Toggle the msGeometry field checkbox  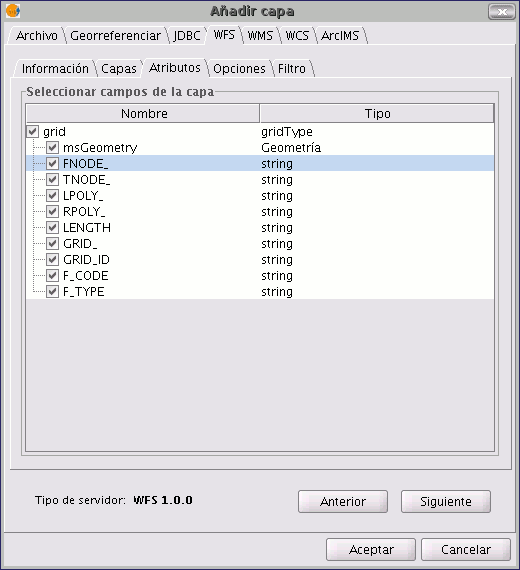52,147
